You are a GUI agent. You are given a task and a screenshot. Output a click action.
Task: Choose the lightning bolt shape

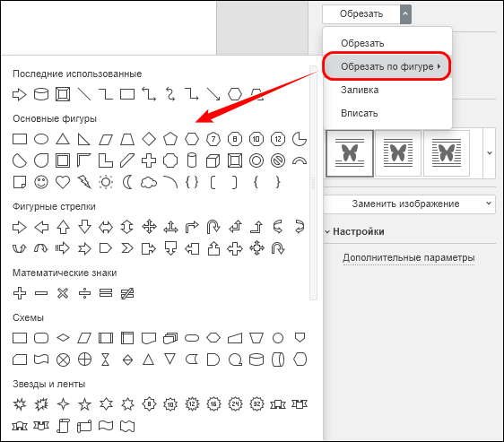point(84,182)
